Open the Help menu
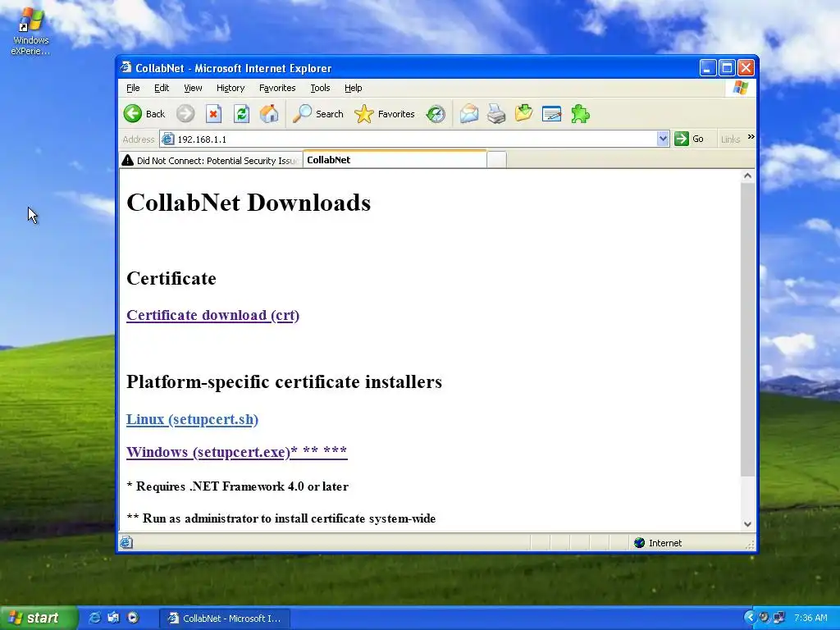The width and height of the screenshot is (840, 630). [x=353, y=88]
